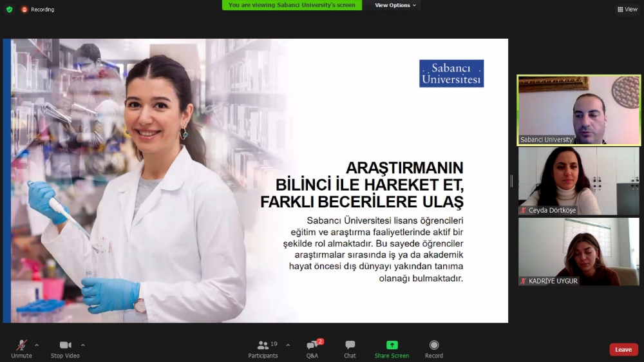The width and height of the screenshot is (644, 362).
Task: Start recording with Record button
Action: (x=434, y=349)
